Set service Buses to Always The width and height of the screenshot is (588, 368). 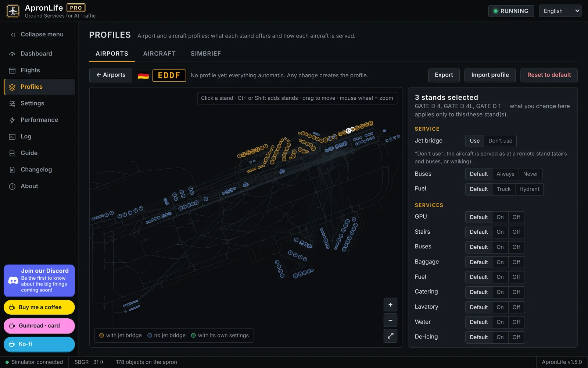(505, 174)
